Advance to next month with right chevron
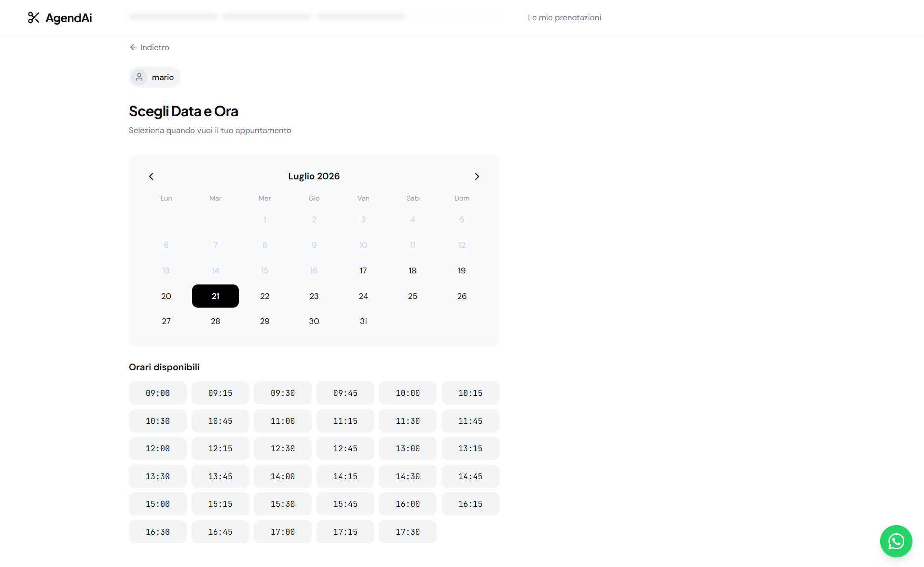The width and height of the screenshot is (924, 567). (x=477, y=176)
